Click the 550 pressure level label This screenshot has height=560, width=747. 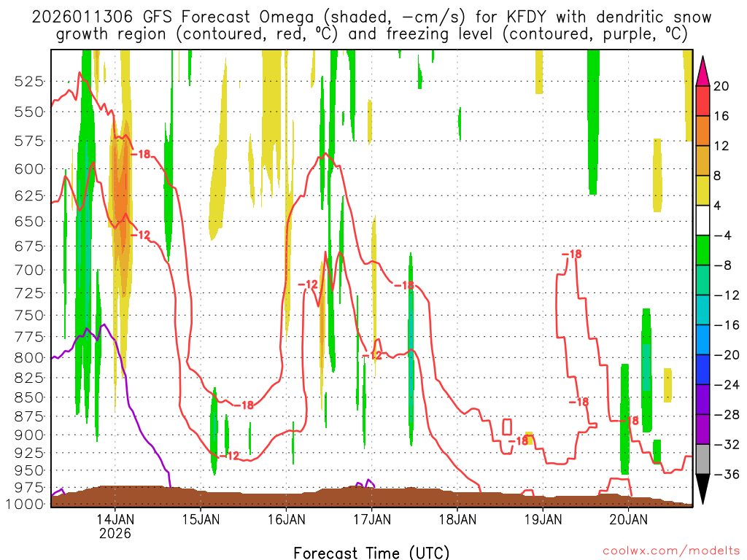(29, 112)
